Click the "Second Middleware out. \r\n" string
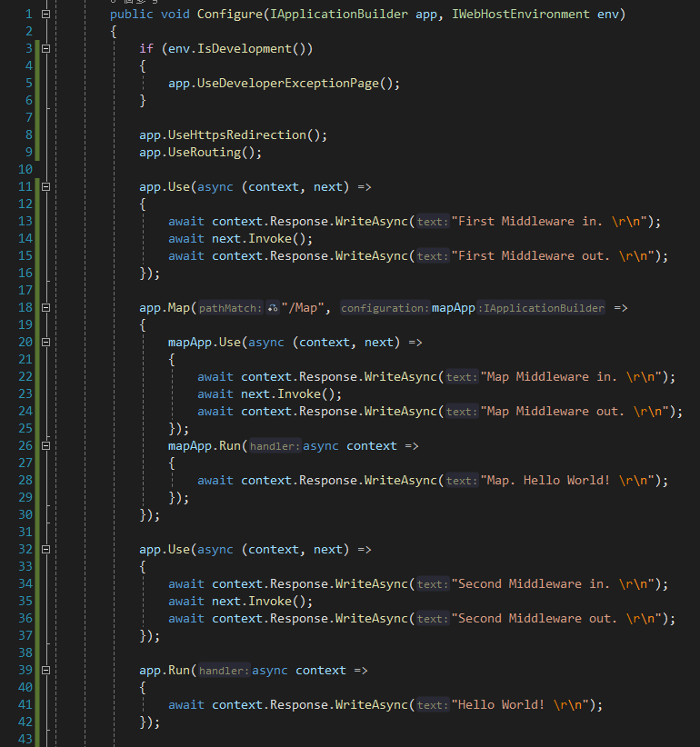This screenshot has width=700, height=747. (x=556, y=618)
